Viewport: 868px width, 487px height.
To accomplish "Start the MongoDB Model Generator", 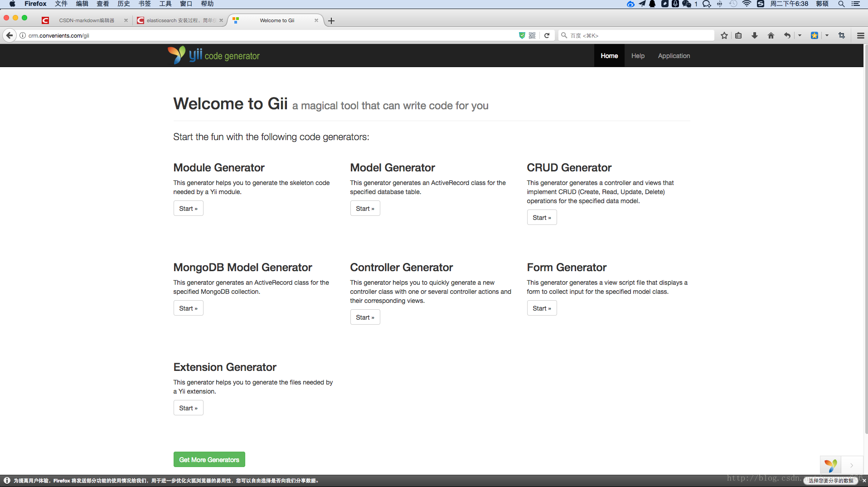I will tap(188, 308).
